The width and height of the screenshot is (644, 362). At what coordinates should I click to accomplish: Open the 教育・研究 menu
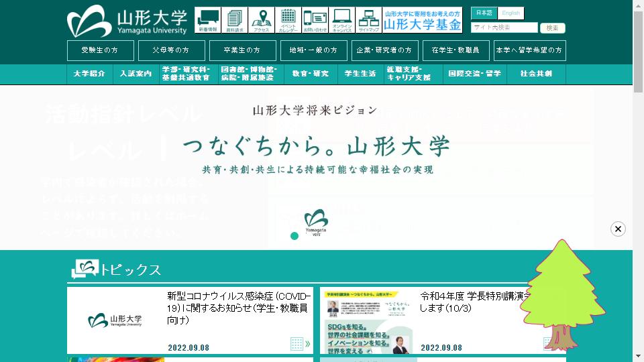pos(311,74)
